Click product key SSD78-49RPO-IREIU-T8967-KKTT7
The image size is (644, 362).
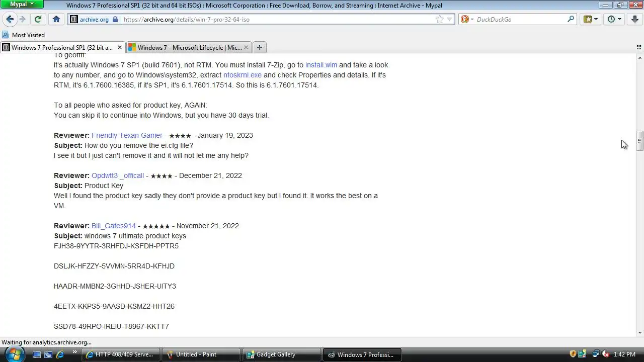click(x=111, y=326)
